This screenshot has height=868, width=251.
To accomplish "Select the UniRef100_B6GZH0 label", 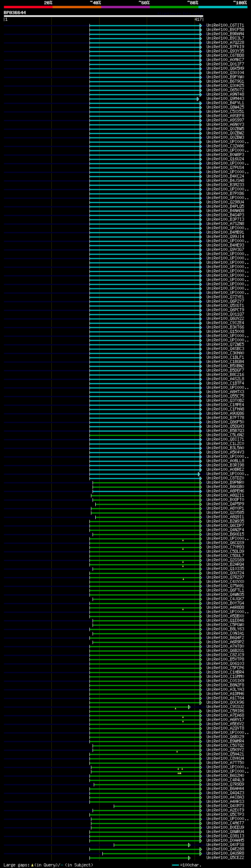I will pos(225,775).
